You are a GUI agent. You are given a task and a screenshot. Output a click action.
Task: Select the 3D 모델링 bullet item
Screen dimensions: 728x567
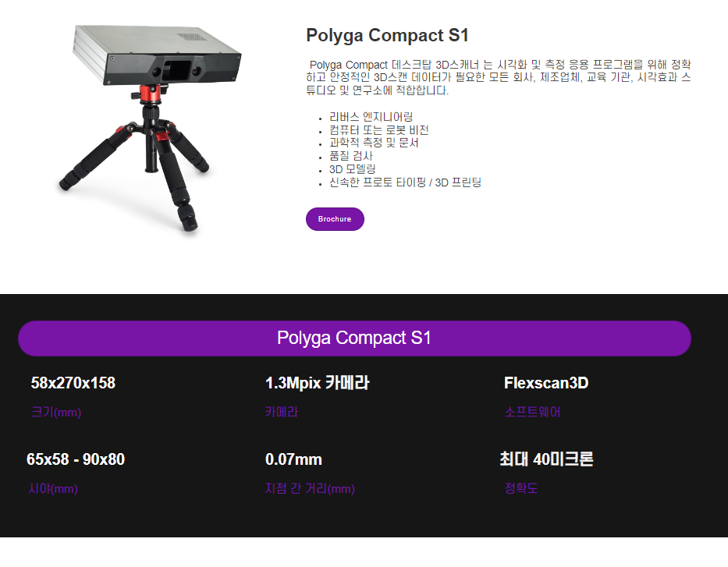click(352, 169)
